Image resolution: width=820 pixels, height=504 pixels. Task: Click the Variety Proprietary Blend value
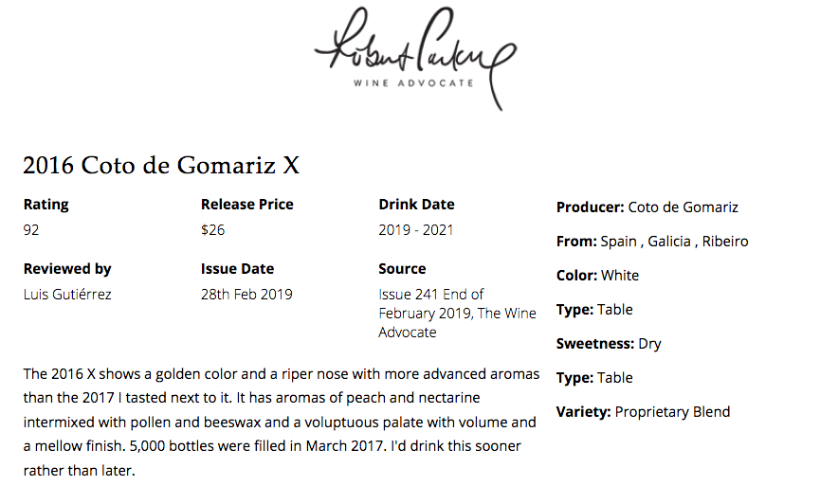pyautogui.click(x=672, y=412)
